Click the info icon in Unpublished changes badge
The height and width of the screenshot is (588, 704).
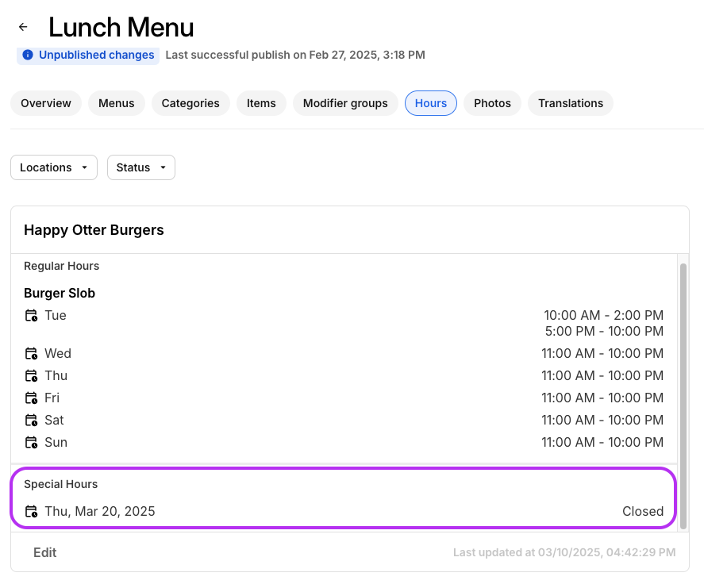point(28,56)
